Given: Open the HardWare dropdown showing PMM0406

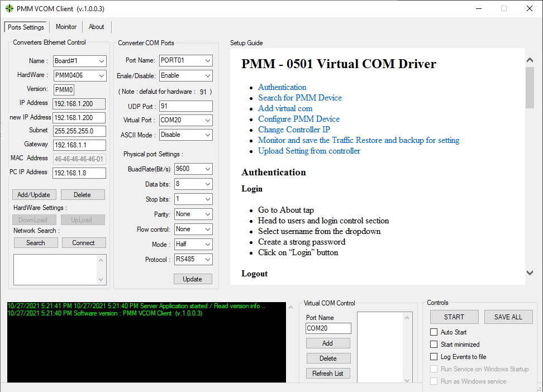Looking at the screenshot, I should point(80,75).
